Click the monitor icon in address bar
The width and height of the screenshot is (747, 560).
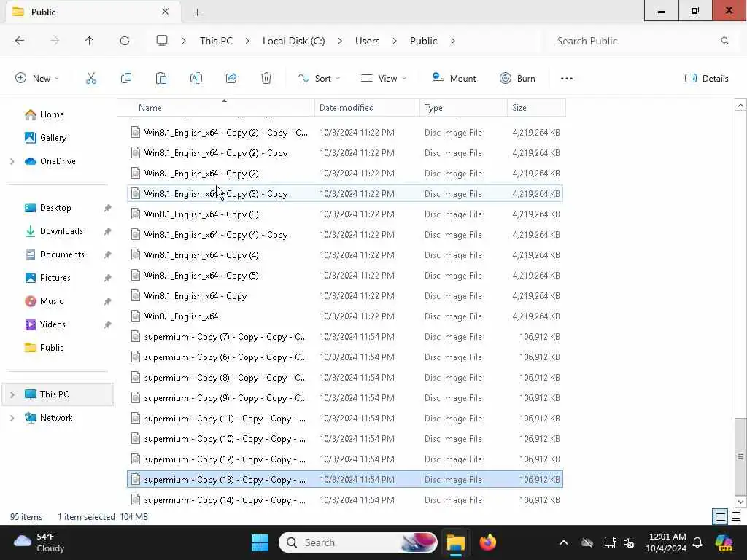(x=162, y=41)
